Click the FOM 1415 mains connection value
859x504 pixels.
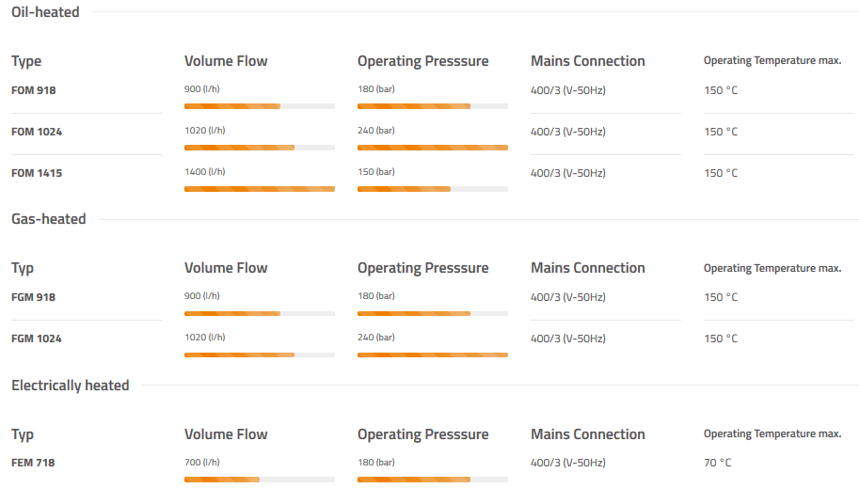click(568, 173)
